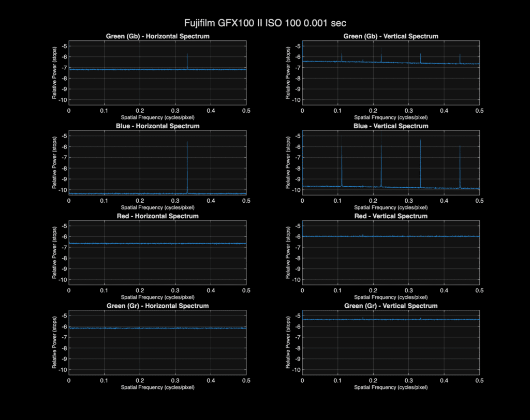
Task: Select 'Spatial Frequency' label under Green (Gb) Horizontal plot
Action: 157,117
